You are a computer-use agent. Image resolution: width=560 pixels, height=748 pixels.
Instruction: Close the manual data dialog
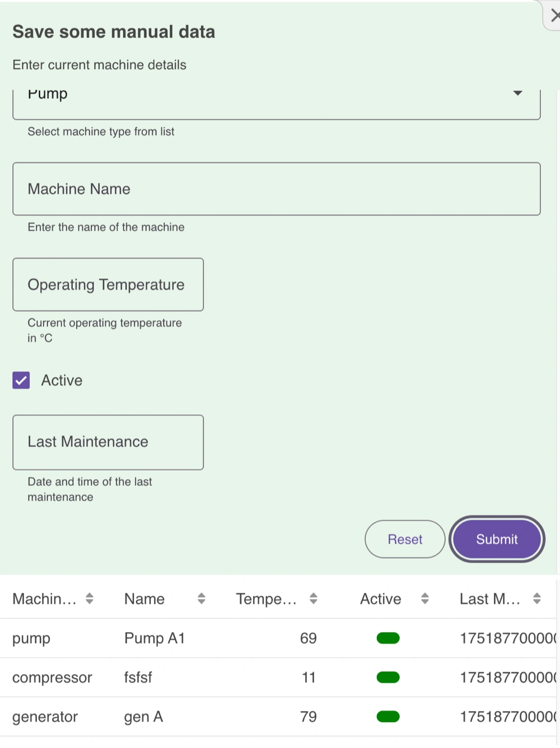(x=554, y=16)
